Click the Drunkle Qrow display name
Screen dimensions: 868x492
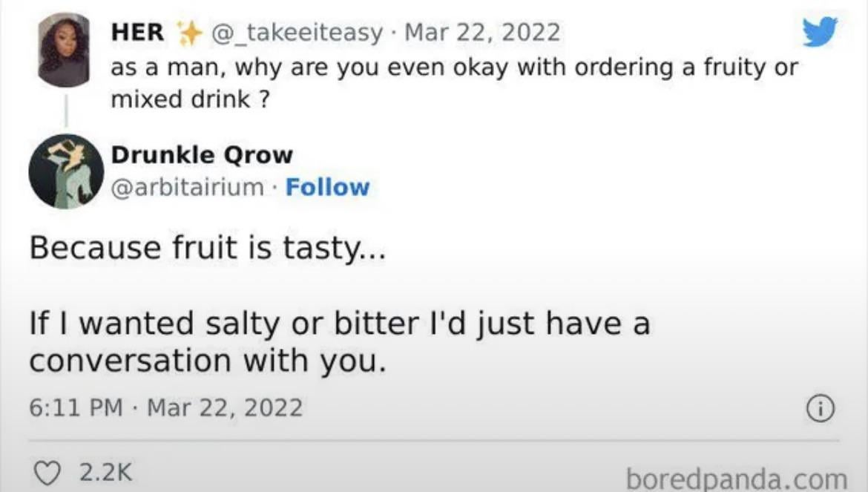coord(202,155)
